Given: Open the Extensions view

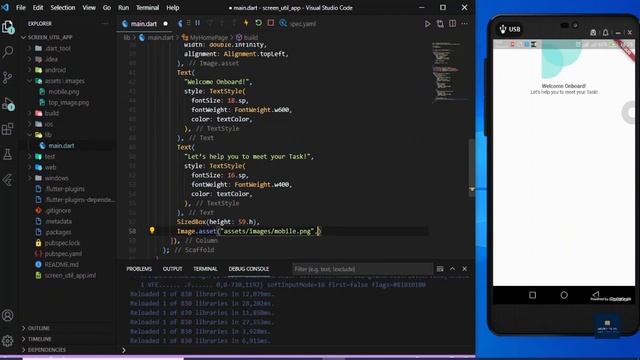Looking at the screenshot, I should (x=8, y=129).
